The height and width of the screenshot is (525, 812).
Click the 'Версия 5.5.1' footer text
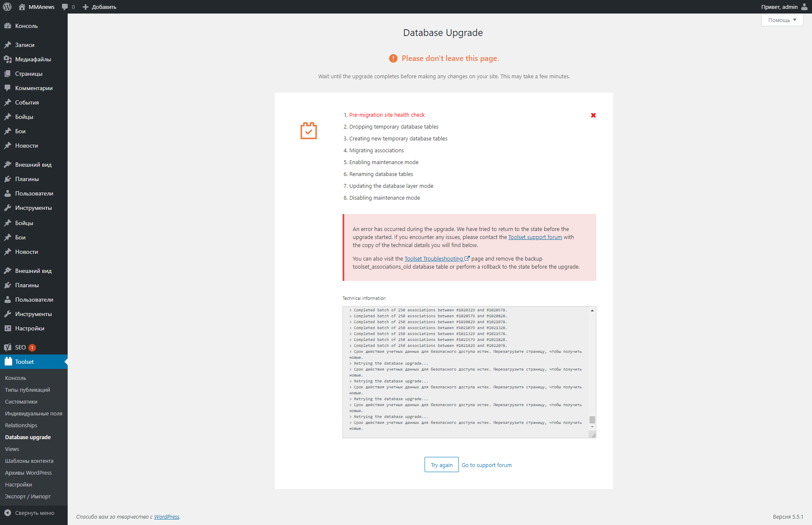pyautogui.click(x=788, y=517)
